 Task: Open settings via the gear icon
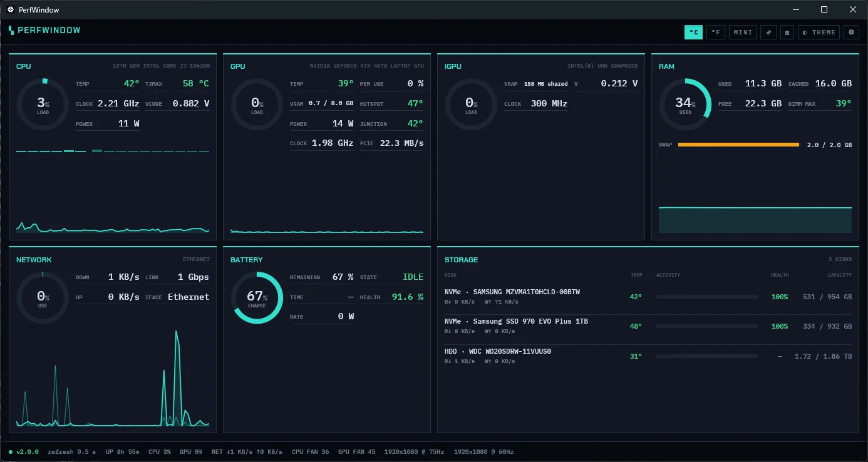851,33
